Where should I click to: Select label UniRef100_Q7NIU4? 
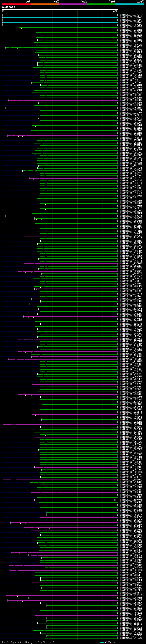pos(131,85)
